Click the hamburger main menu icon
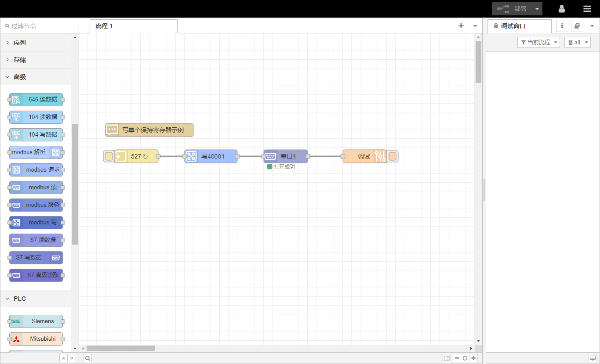 (587, 9)
